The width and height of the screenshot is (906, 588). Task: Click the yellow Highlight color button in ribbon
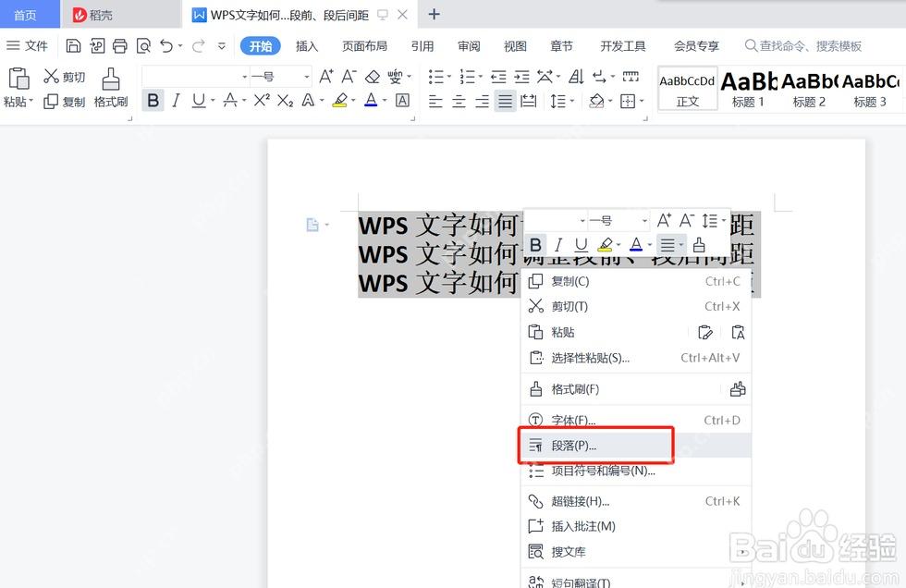[340, 101]
